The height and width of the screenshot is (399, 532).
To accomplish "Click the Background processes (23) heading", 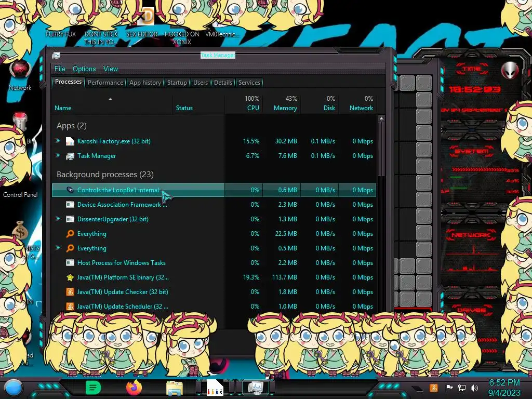I will 105,175.
